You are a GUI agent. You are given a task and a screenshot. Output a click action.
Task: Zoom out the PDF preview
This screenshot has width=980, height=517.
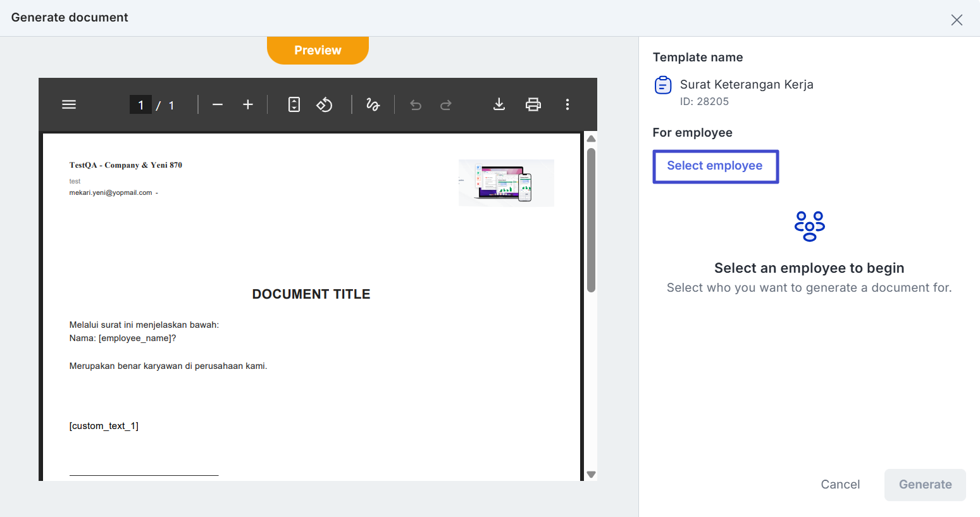(x=218, y=105)
